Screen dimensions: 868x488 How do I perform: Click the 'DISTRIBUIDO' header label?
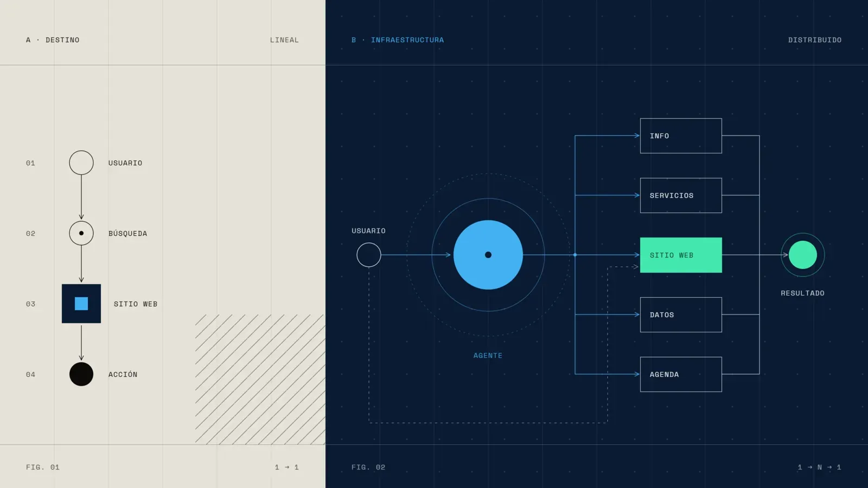[x=815, y=40]
